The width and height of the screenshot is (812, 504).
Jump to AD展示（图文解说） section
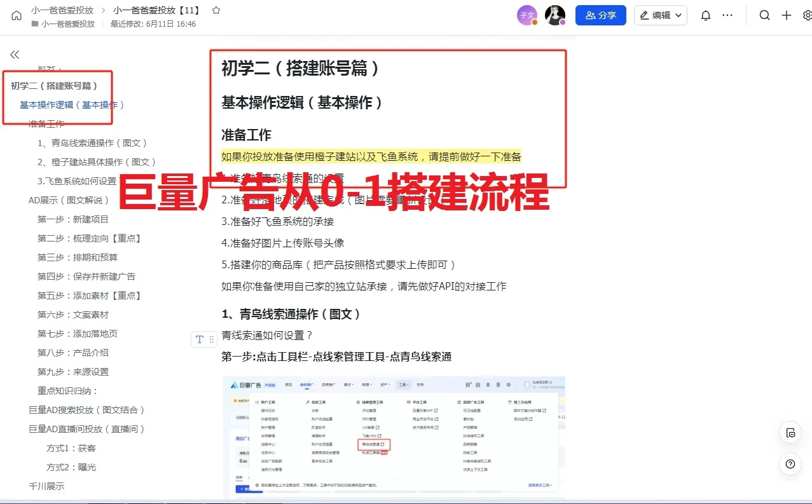[x=69, y=200]
